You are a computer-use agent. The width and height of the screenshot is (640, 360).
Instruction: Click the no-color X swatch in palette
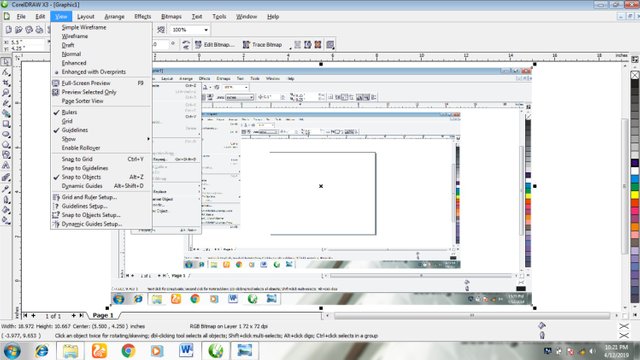click(x=635, y=75)
